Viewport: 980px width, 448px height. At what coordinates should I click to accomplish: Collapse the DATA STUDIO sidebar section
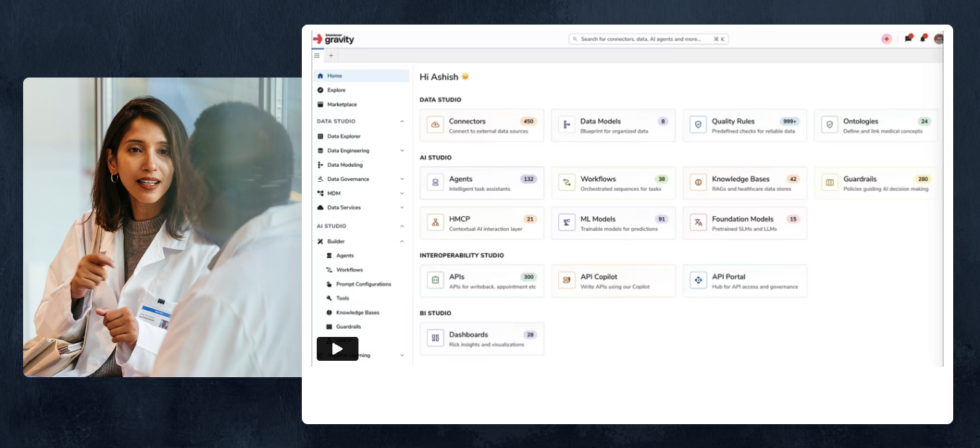click(x=402, y=122)
